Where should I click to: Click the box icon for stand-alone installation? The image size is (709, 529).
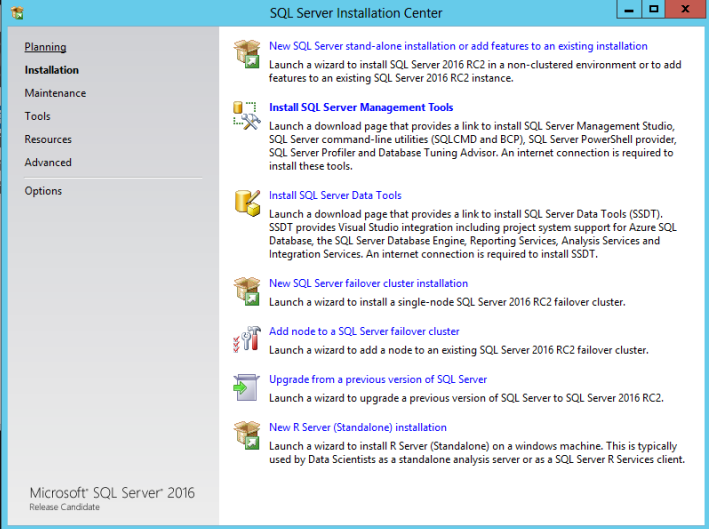pos(247,54)
